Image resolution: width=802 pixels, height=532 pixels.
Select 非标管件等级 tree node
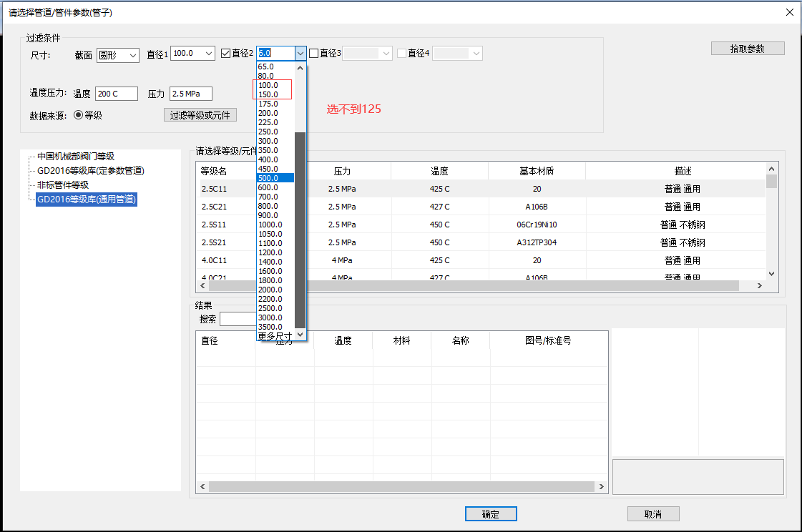tap(63, 185)
